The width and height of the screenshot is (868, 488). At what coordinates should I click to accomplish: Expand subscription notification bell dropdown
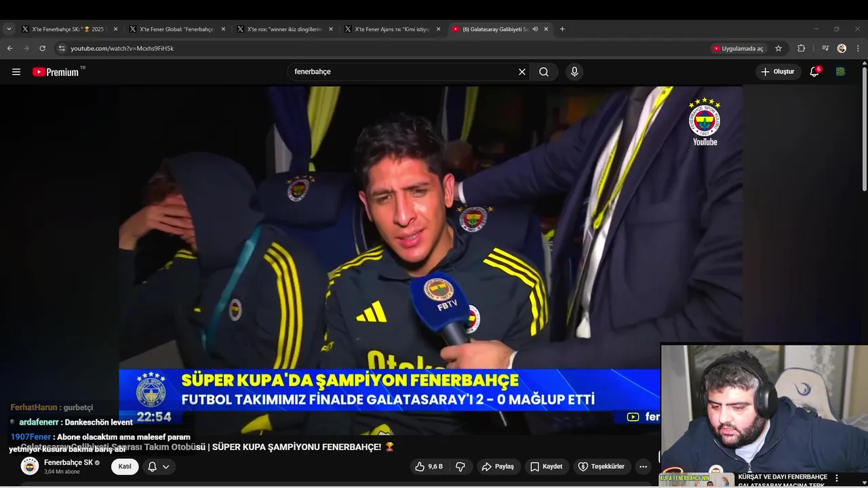tap(158, 466)
